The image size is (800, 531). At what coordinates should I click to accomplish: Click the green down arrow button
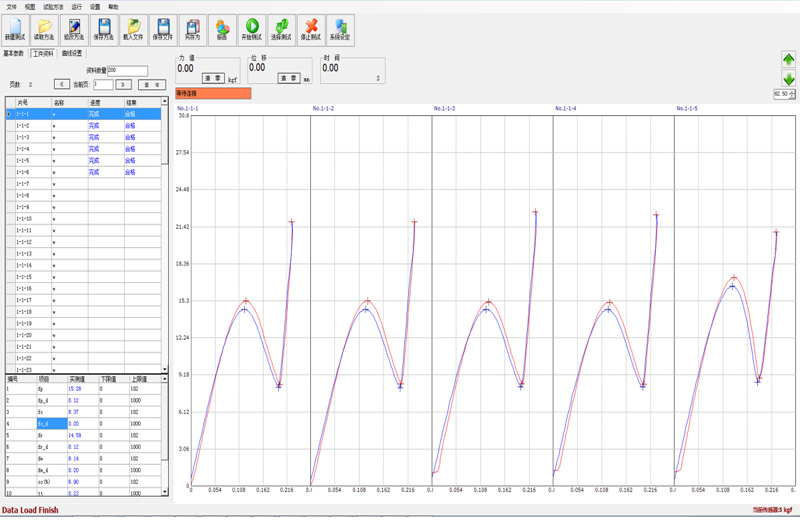788,79
